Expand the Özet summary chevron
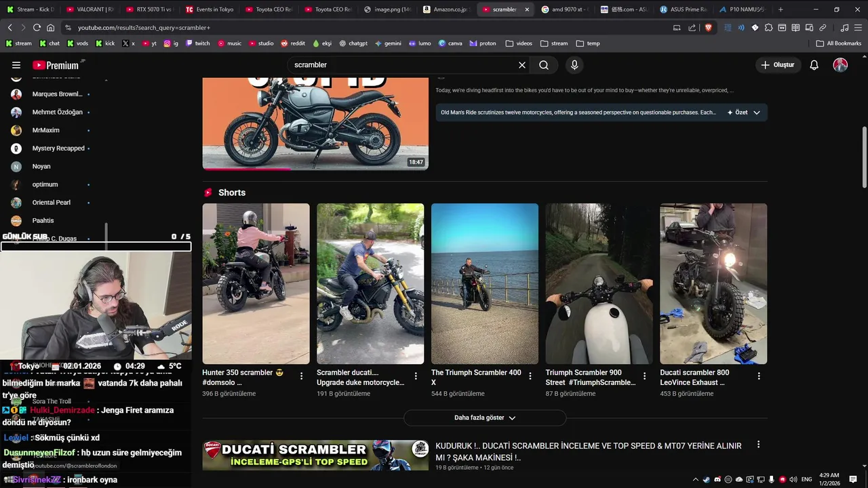 pyautogui.click(x=757, y=113)
